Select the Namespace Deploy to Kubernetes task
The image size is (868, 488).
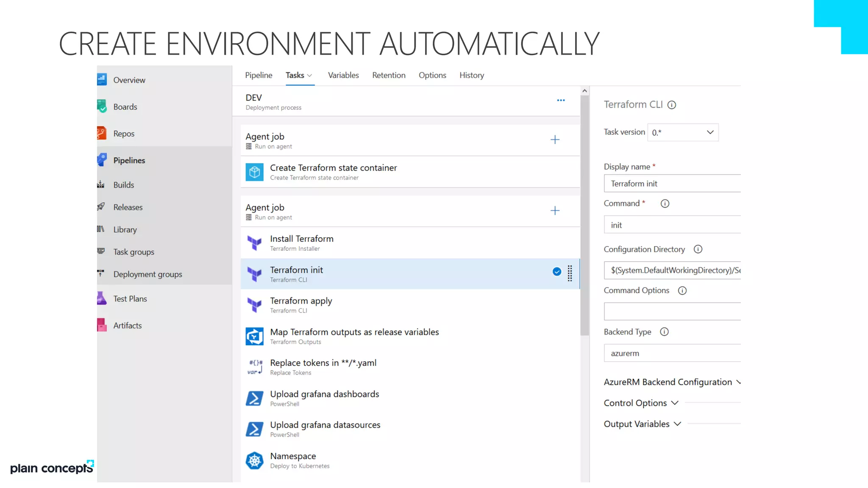(x=410, y=460)
